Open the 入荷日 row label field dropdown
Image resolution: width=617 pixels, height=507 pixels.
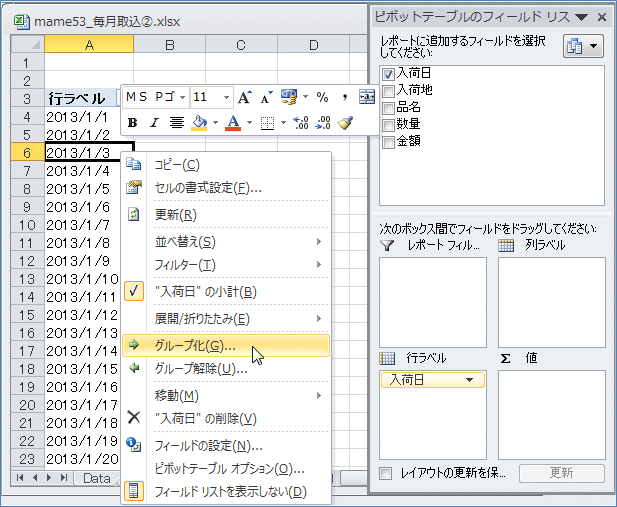(x=469, y=380)
